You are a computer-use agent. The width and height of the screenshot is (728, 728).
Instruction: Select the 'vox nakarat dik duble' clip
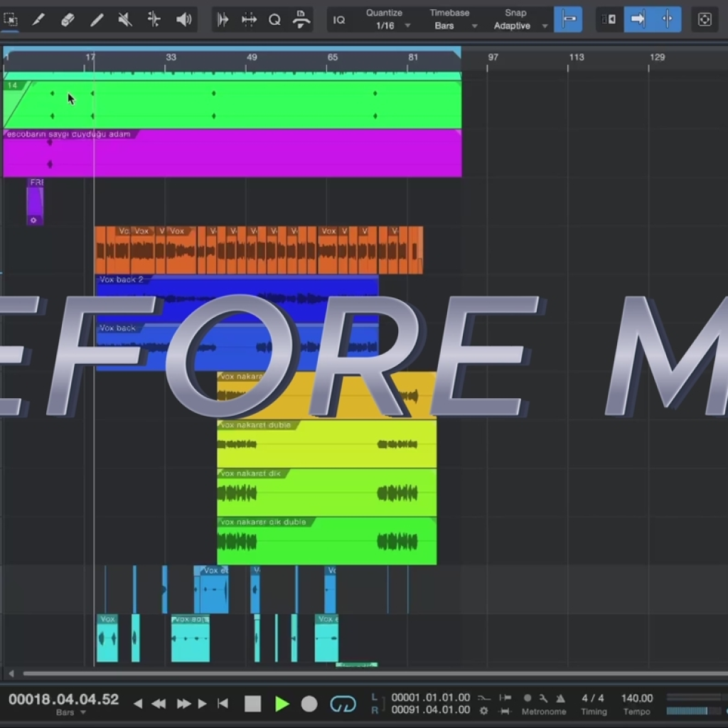[326, 541]
